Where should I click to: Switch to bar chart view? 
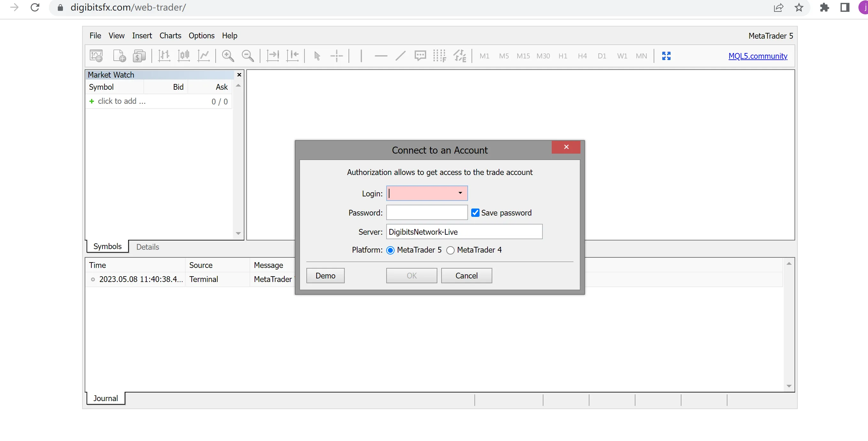click(164, 56)
